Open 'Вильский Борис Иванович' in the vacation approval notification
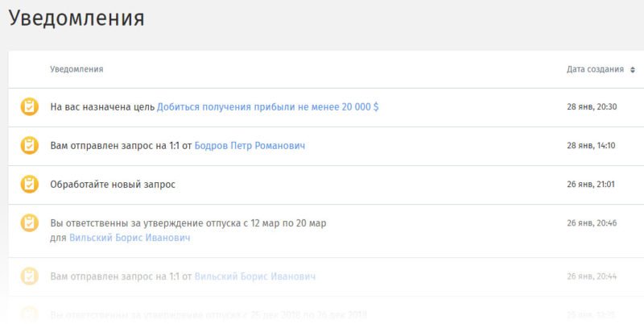 pyautogui.click(x=130, y=238)
